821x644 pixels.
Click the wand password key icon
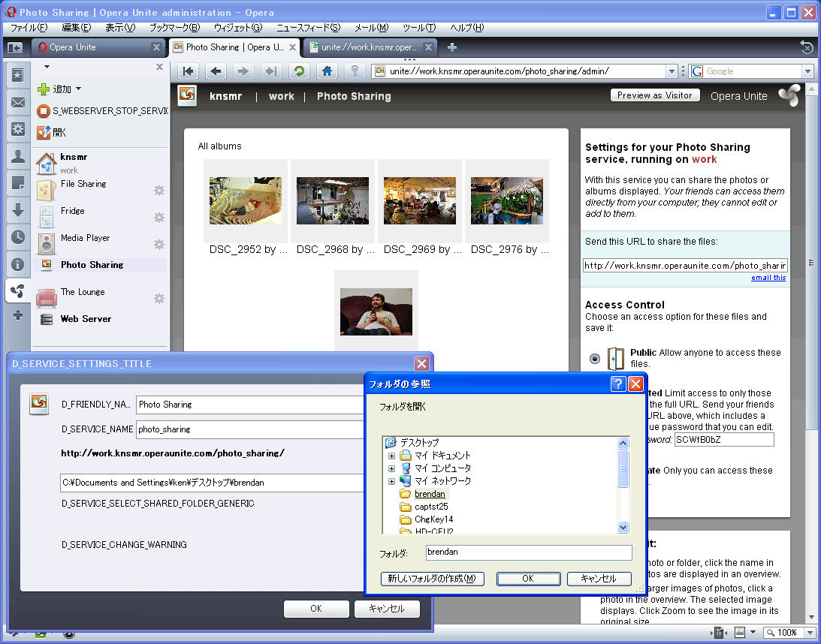[355, 71]
